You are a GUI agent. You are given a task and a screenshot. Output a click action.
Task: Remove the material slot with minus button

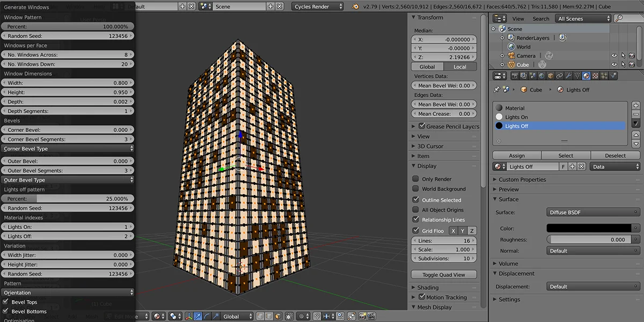point(636,114)
